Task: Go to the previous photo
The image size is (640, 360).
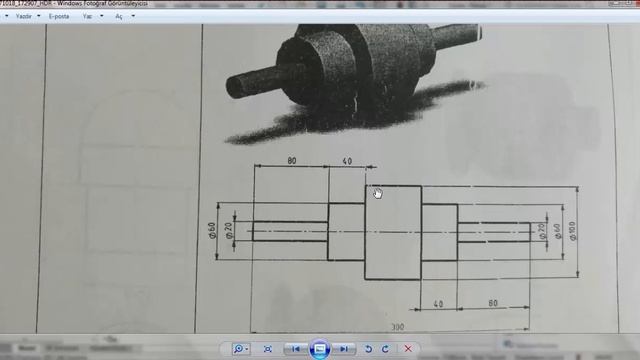Action: point(296,349)
